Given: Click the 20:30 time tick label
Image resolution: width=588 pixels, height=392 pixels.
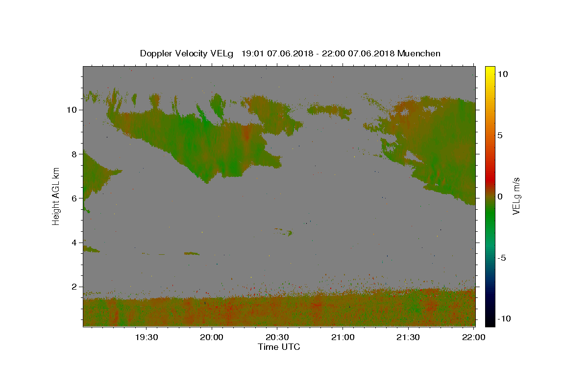Looking at the screenshot, I should point(277,337).
